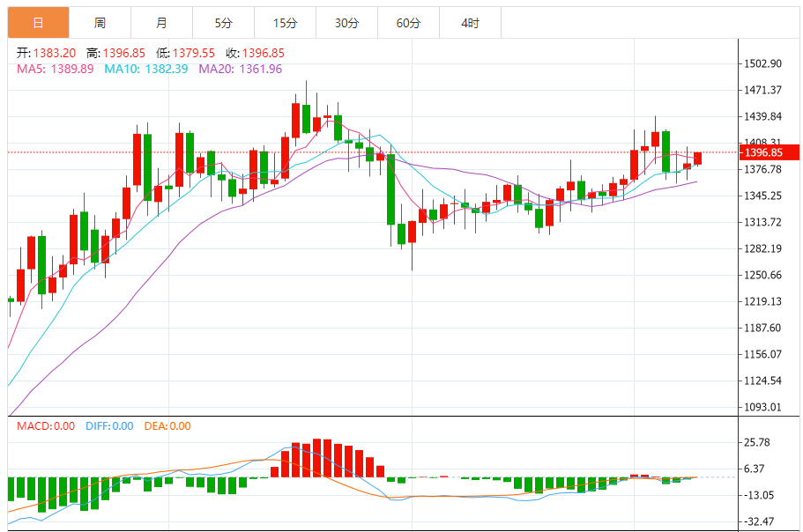This screenshot has width=803, height=532.
Task: Switch to the 4时 four-hour tab
Action: coord(470,23)
